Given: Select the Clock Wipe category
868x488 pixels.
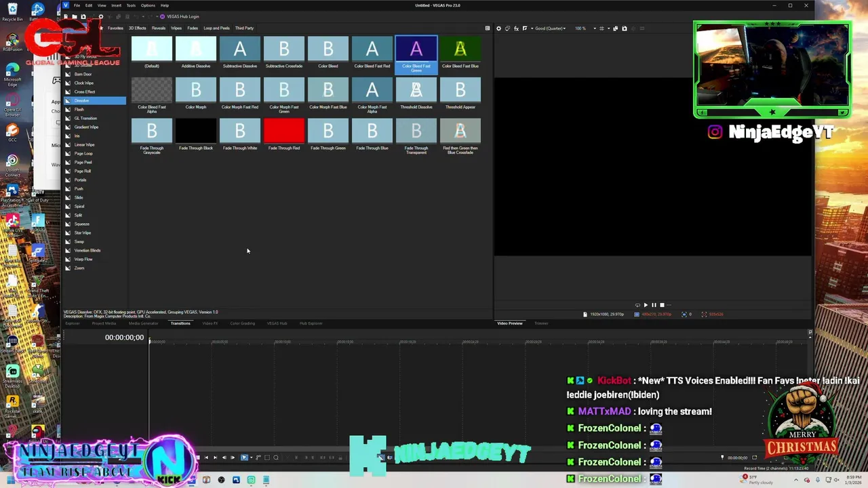Looking at the screenshot, I should 83,83.
